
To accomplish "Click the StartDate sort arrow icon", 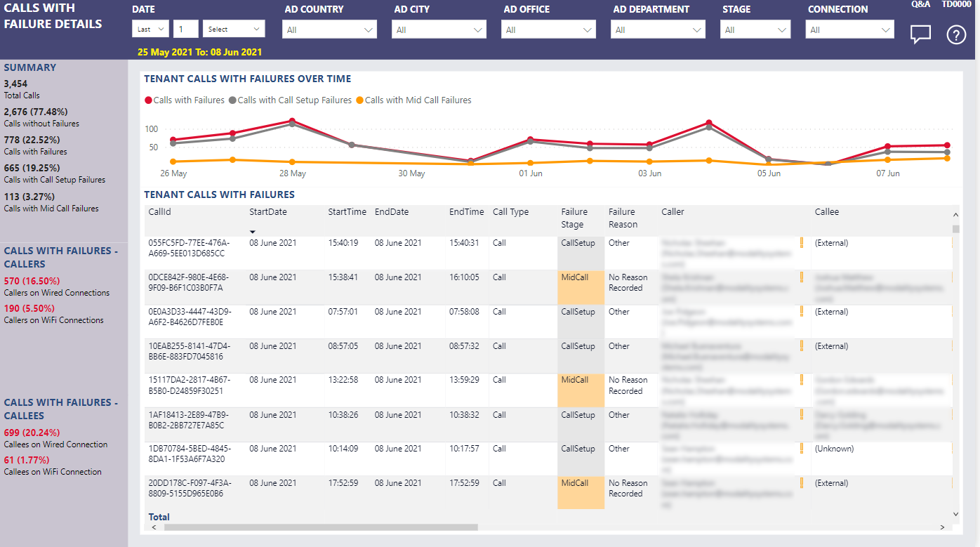I will (253, 232).
